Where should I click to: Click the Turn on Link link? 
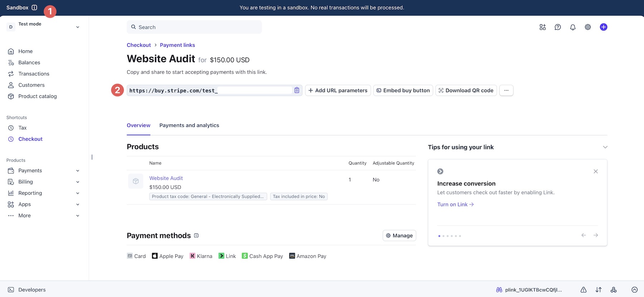coord(455,204)
